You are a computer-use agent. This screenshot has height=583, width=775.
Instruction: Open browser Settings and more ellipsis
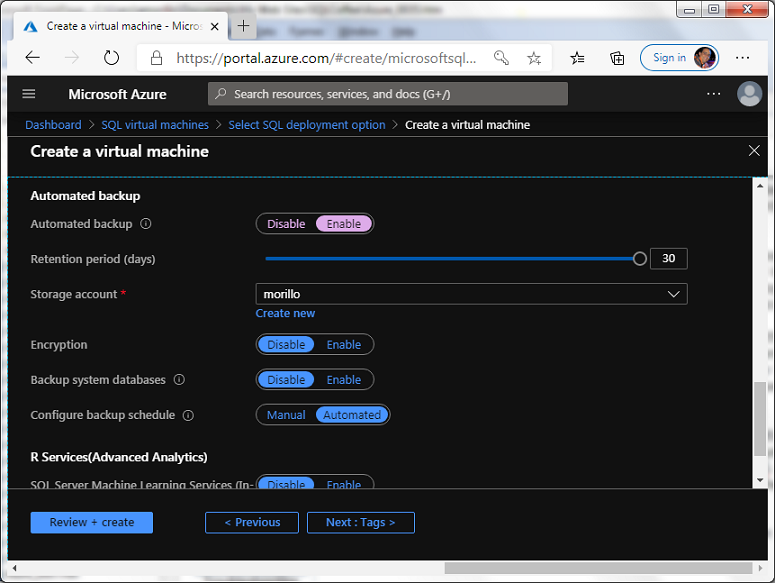[742, 58]
